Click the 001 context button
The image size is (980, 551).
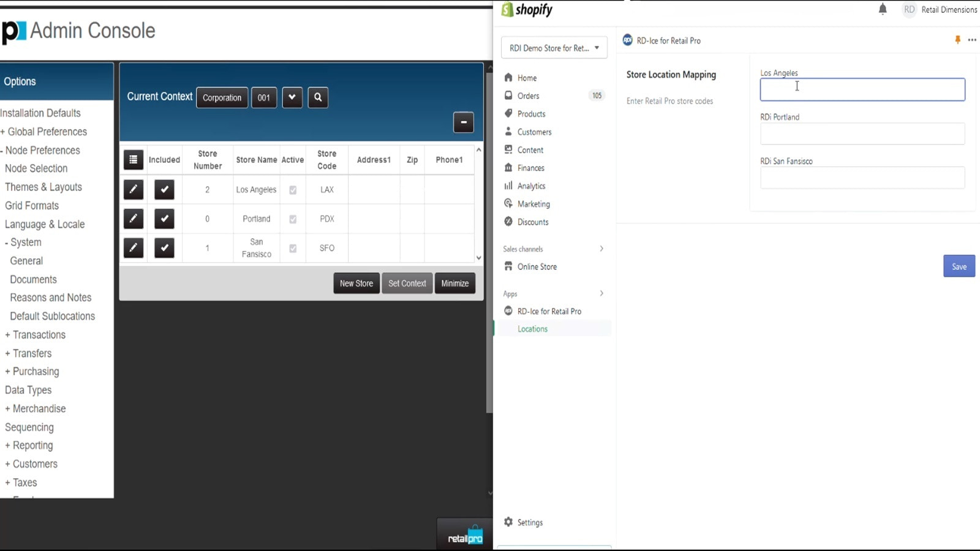[264, 97]
